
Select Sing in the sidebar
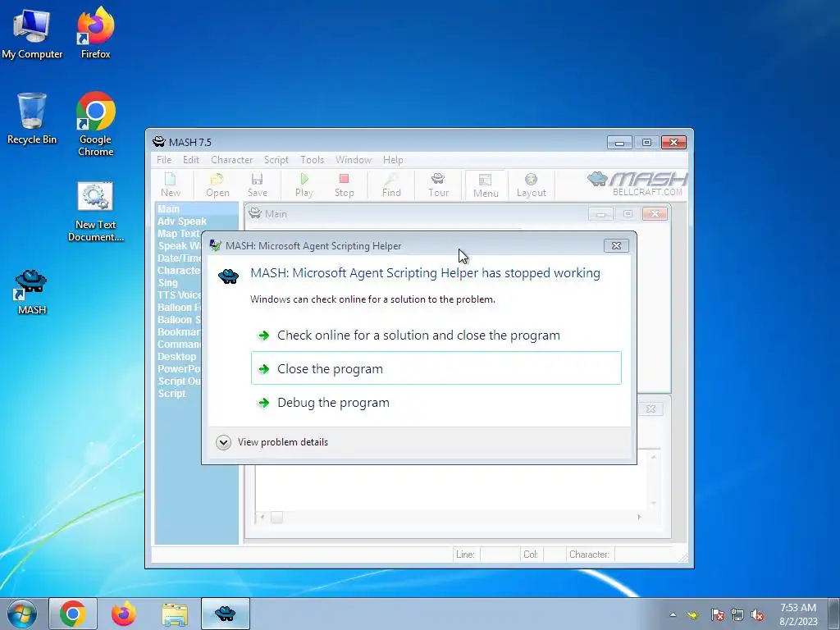[167, 282]
